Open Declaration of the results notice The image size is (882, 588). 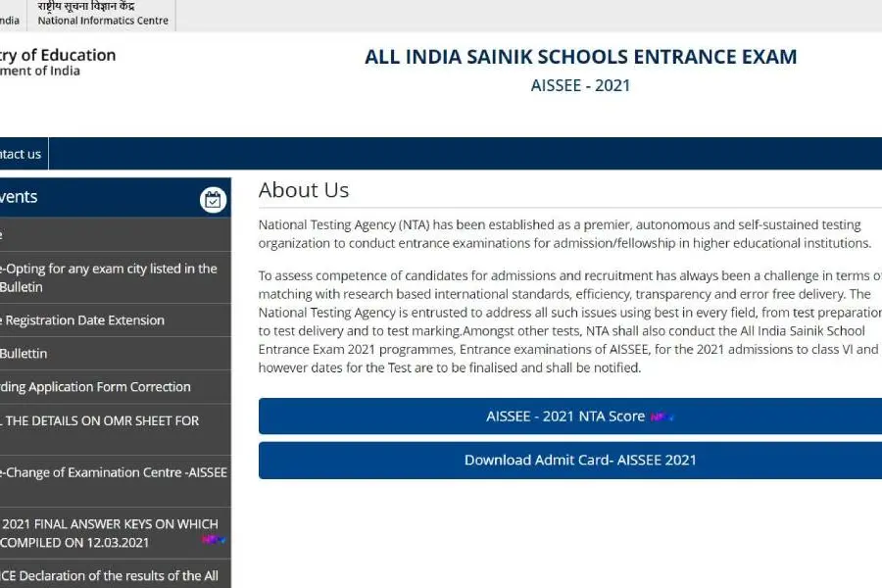(110, 575)
